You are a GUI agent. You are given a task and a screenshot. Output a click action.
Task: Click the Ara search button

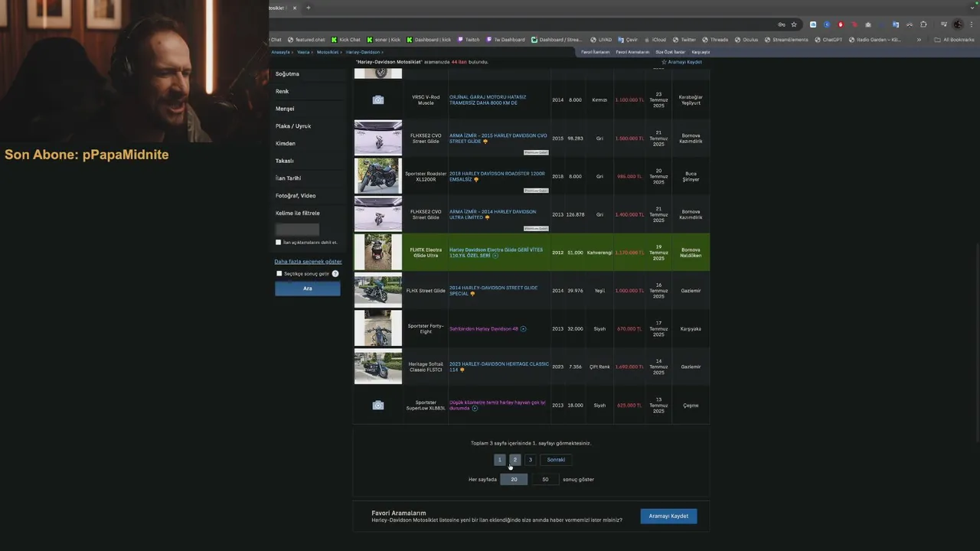pyautogui.click(x=308, y=289)
